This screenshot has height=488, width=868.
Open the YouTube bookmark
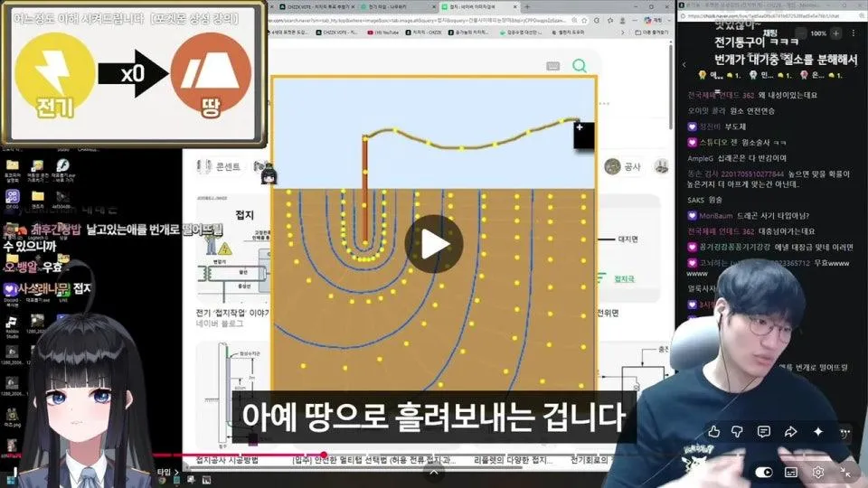pyautogui.click(x=382, y=33)
